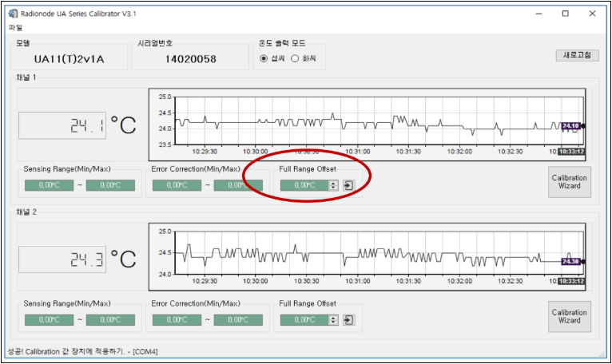Viewport: 612px width, 364px height.
Task: Click Channel 1 Sensing Range Max field
Action: click(x=110, y=185)
